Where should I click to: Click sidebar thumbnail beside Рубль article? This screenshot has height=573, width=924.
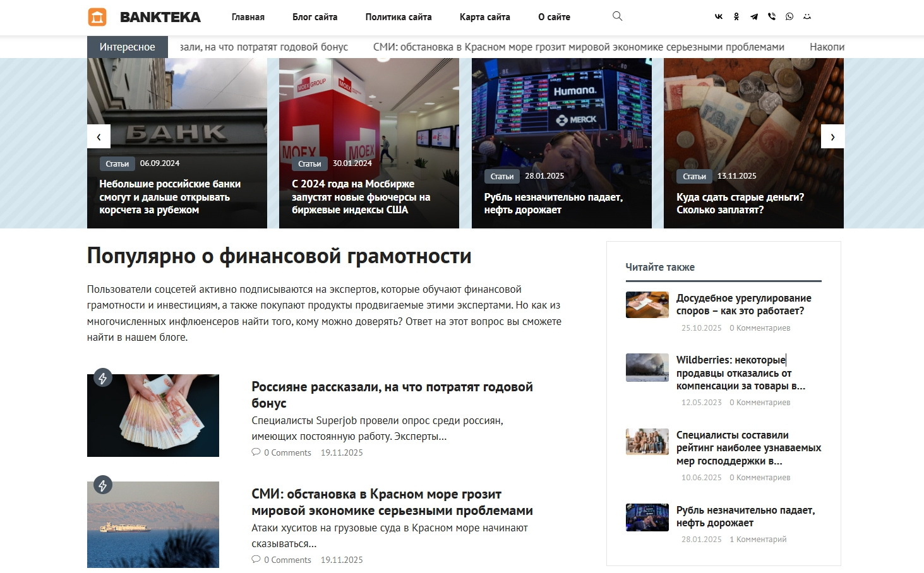(x=647, y=517)
